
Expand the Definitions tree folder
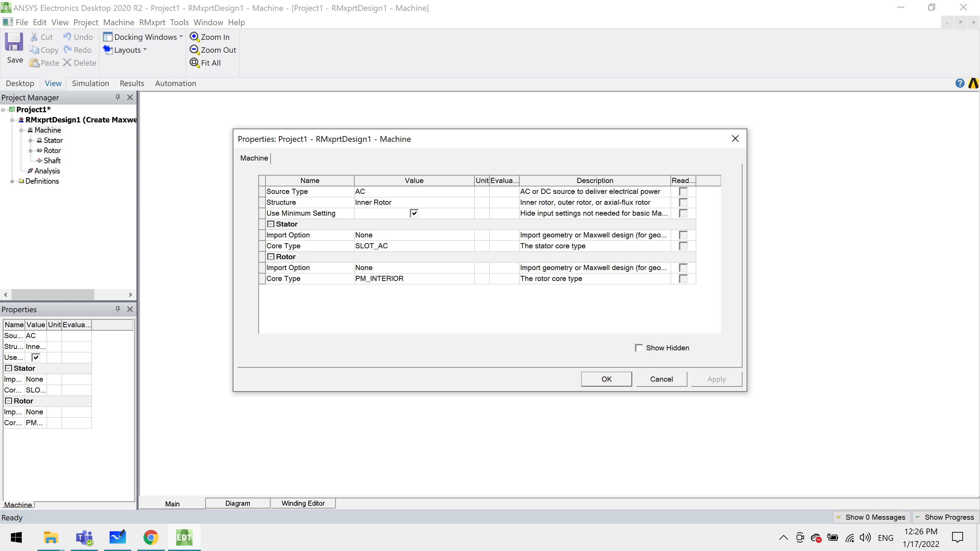pyautogui.click(x=12, y=181)
